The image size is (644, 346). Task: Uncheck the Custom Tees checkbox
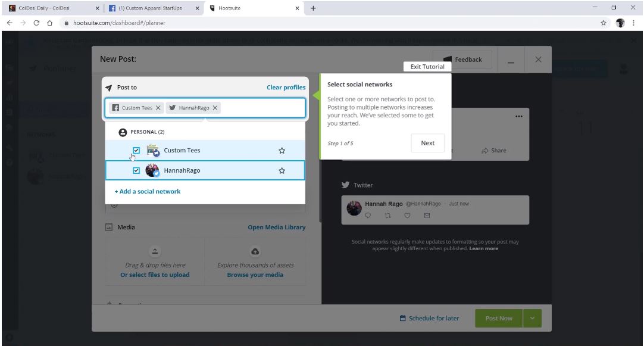click(x=136, y=151)
